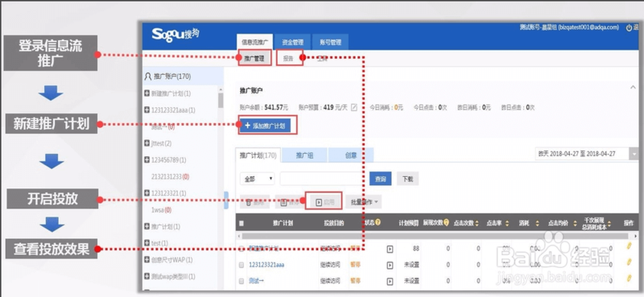Screen dimensions: 644x297
Task: Click the power logout icon
Action: (629, 27)
